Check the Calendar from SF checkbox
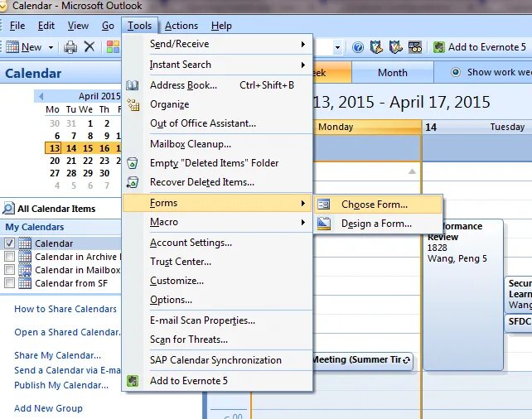 [9, 282]
